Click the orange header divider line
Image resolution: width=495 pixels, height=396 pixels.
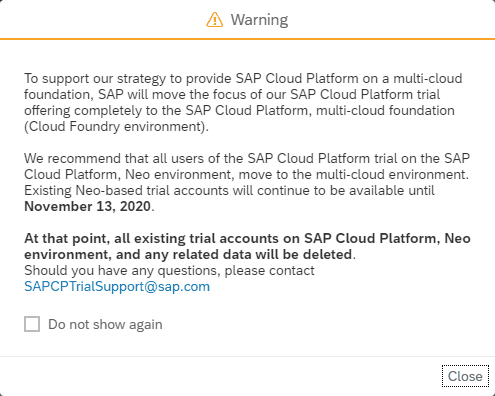point(247,39)
